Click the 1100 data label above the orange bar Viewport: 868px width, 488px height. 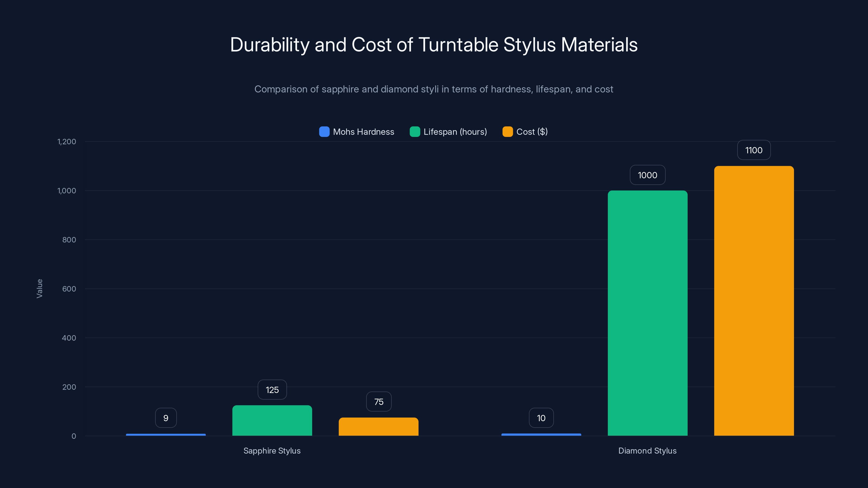pos(754,150)
